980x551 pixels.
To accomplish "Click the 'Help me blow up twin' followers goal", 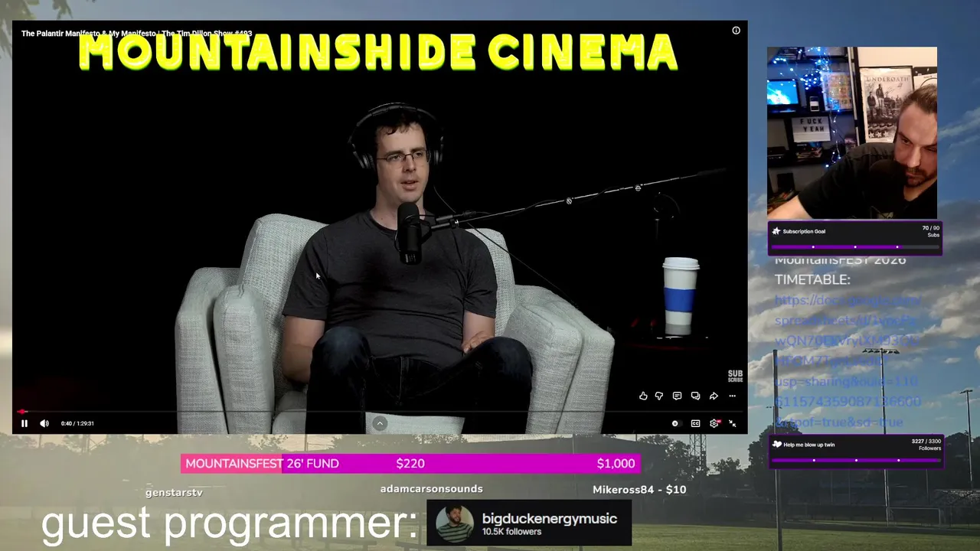I will pos(855,450).
